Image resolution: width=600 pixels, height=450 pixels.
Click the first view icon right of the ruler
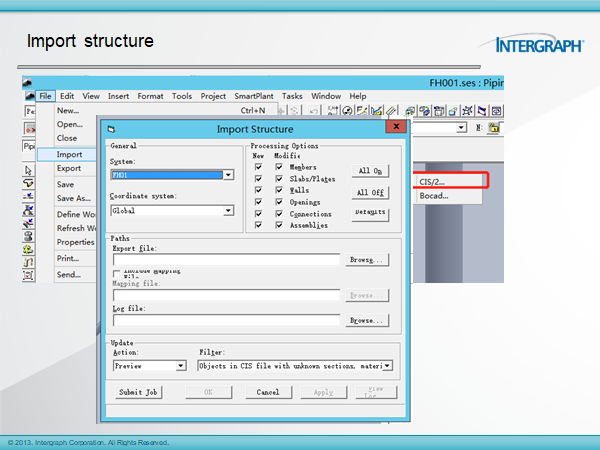pos(410,111)
